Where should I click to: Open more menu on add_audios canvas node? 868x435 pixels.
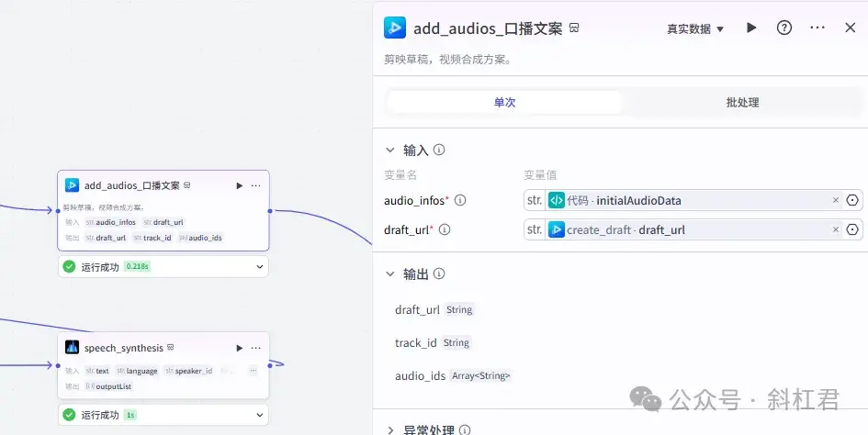coord(255,186)
